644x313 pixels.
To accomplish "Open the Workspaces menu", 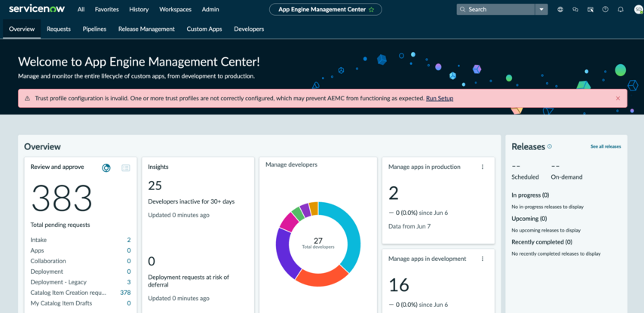I will tap(176, 10).
